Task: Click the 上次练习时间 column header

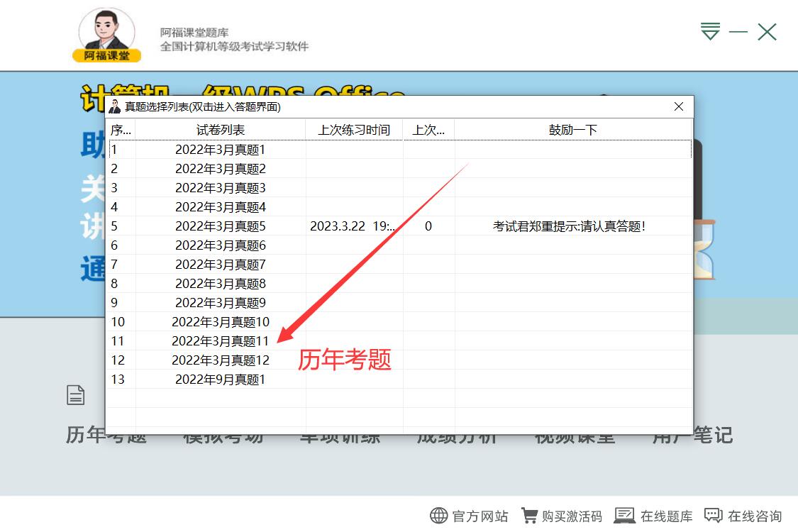Action: tap(354, 129)
